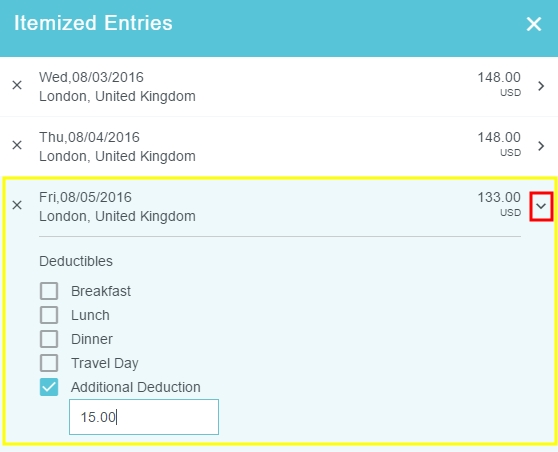The image size is (558, 452).
Task: Click the 148.00 USD amount for Wednesday
Action: click(x=499, y=84)
